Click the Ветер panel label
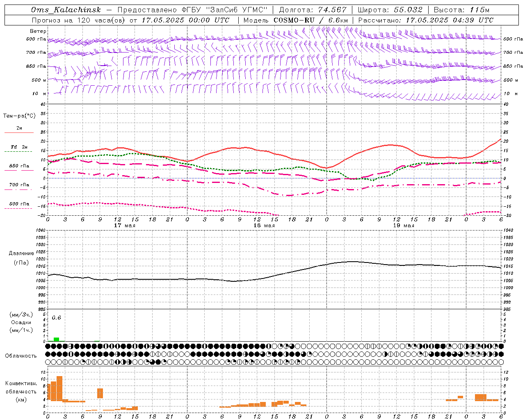 click(x=38, y=31)
